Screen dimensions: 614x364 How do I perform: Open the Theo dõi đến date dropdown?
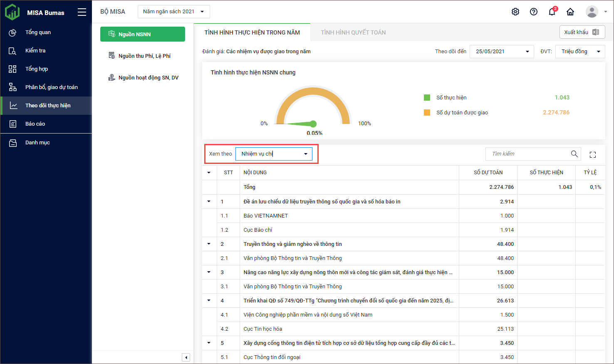coord(502,52)
